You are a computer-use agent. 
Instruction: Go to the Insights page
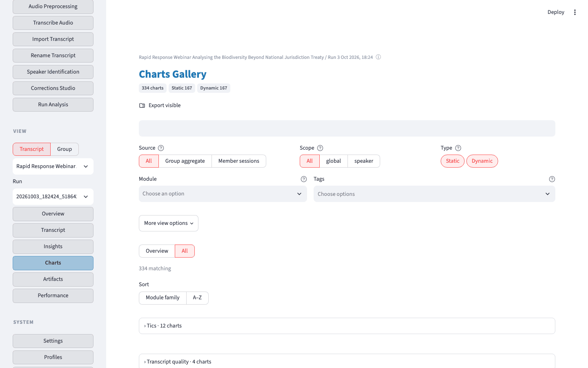coord(53,247)
